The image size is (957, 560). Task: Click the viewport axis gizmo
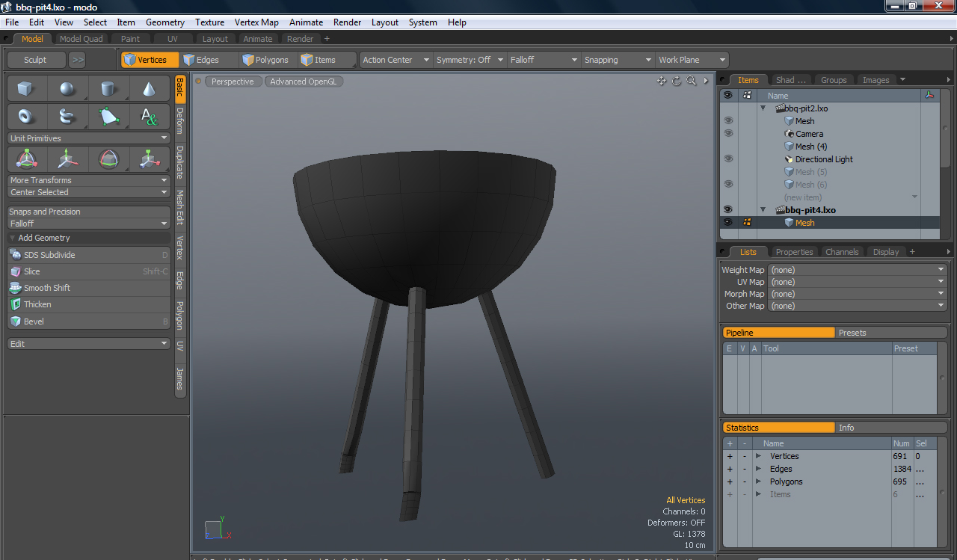(x=218, y=528)
